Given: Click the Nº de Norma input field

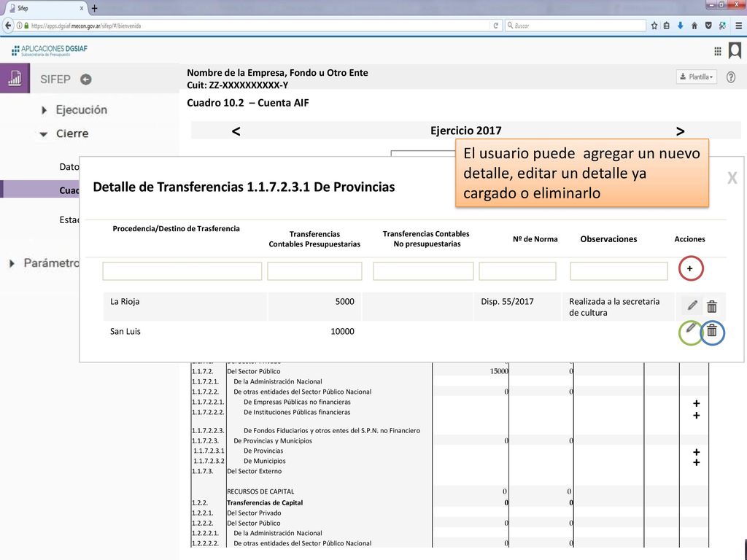Looking at the screenshot, I should (x=517, y=271).
